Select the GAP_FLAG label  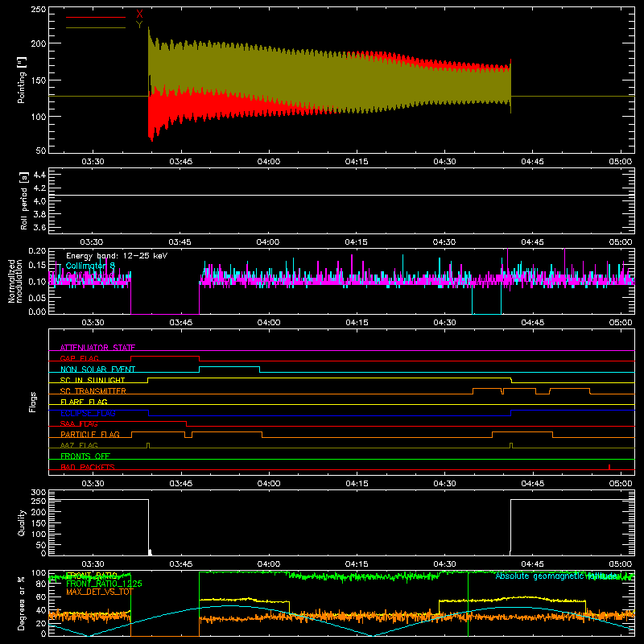(80, 358)
